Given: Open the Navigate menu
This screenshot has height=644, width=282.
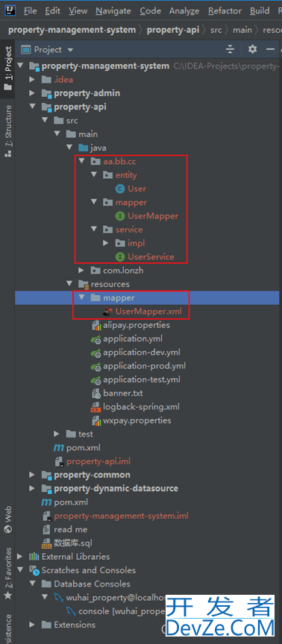Looking at the screenshot, I should click(x=113, y=11).
